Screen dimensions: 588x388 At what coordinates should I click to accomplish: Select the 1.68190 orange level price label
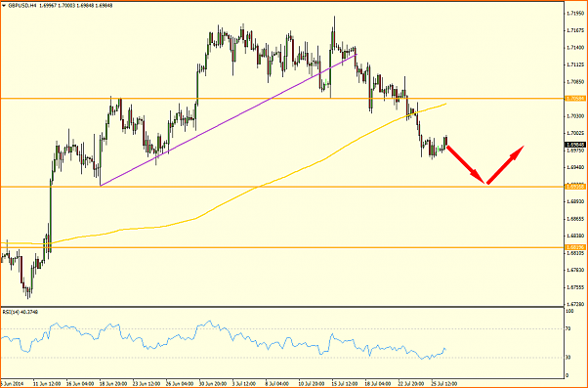tap(575, 247)
